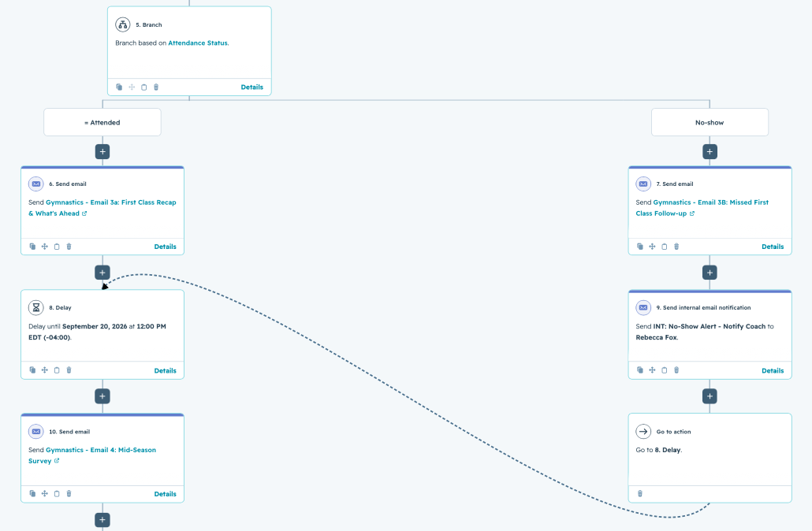Delete the 9. internal email notification action
The height and width of the screenshot is (531, 812).
pyautogui.click(x=676, y=370)
